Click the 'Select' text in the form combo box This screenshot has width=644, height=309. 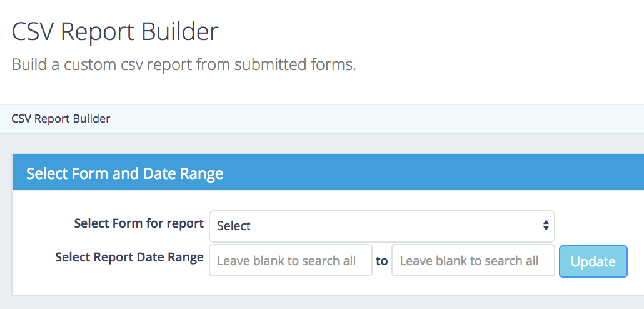tap(234, 226)
